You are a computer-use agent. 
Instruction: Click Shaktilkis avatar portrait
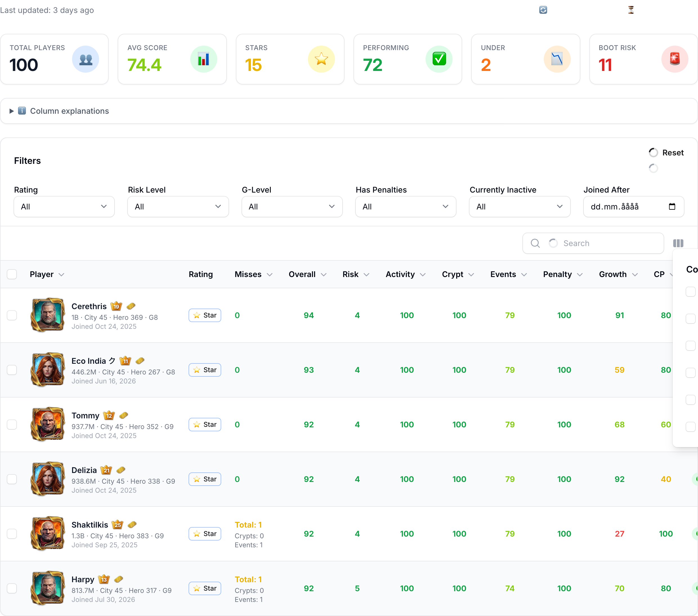point(48,534)
